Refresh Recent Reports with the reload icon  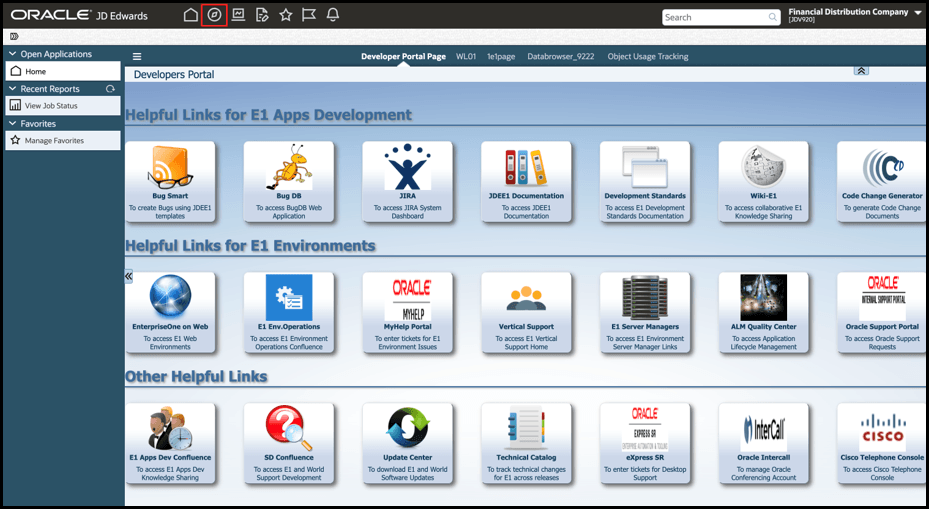110,89
